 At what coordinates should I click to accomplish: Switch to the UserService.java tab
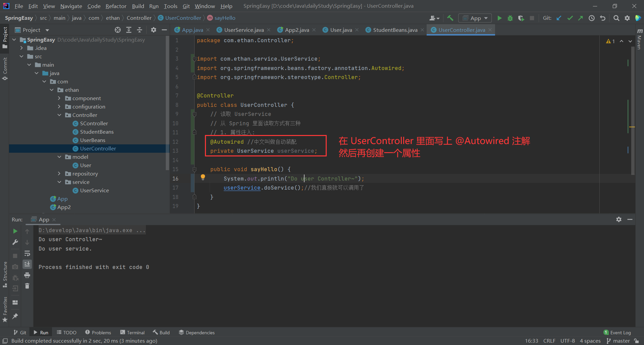(244, 30)
